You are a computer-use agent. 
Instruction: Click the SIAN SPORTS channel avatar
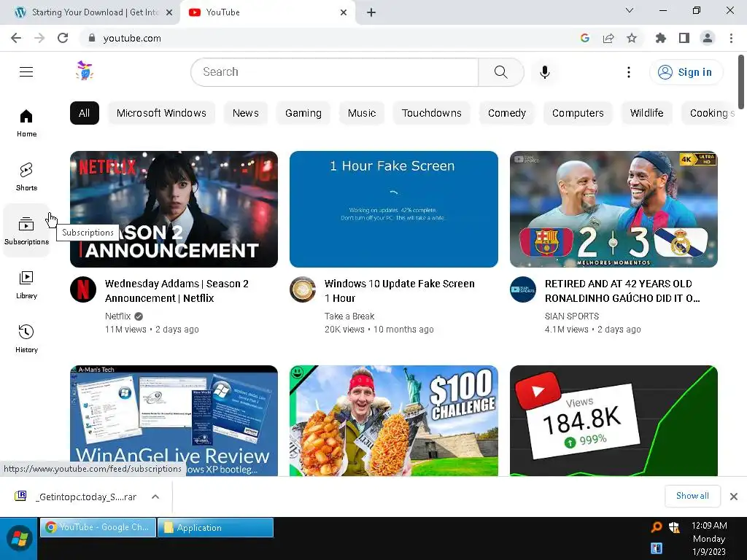click(x=522, y=289)
